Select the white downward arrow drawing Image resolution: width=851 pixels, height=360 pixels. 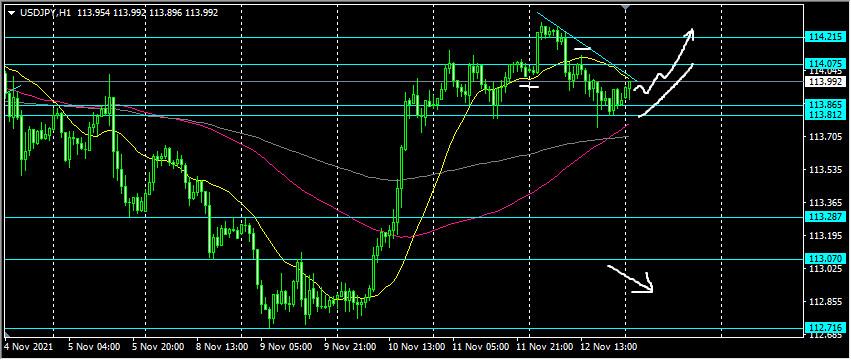(x=631, y=279)
